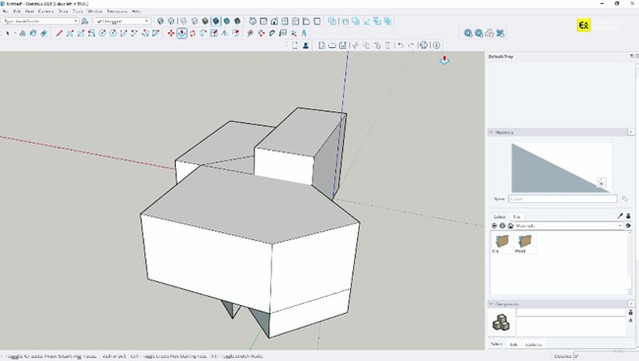Open the Window menu
The width and height of the screenshot is (639, 361).
pos(95,11)
